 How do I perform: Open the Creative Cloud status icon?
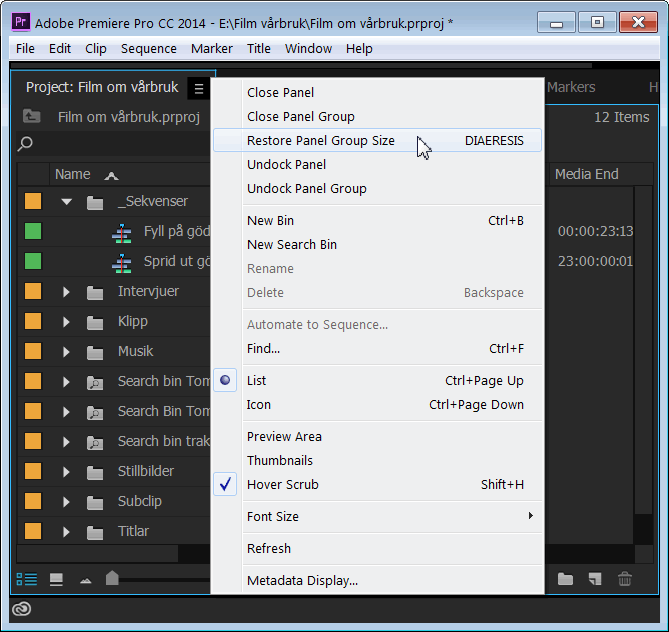tap(22, 609)
